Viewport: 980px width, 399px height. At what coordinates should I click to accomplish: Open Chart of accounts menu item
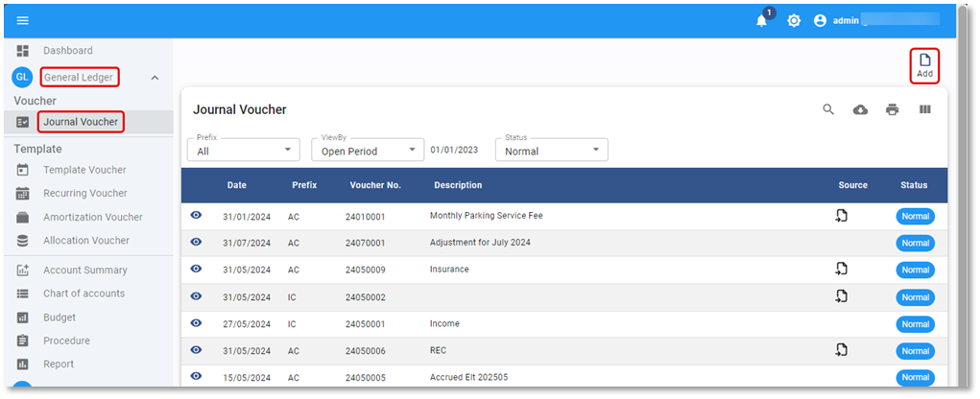coord(84,293)
